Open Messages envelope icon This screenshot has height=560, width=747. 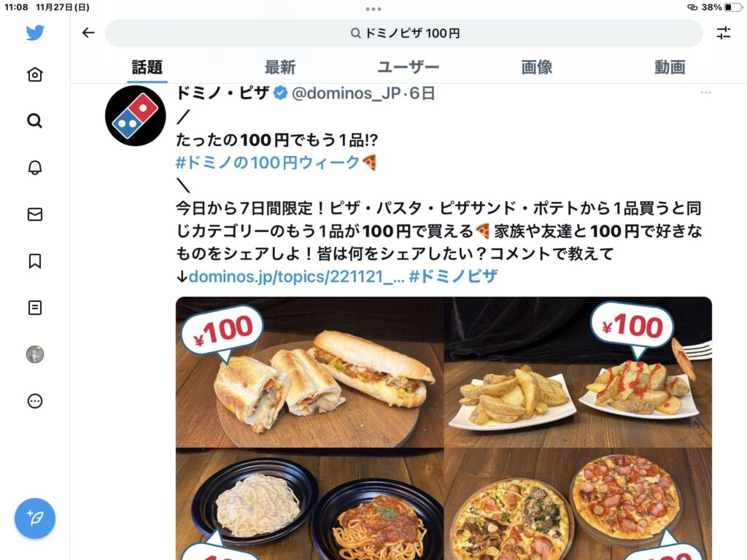35,214
